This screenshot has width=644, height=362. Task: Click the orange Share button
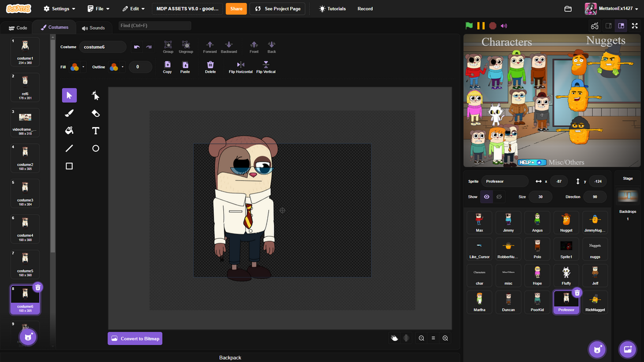tap(236, 9)
